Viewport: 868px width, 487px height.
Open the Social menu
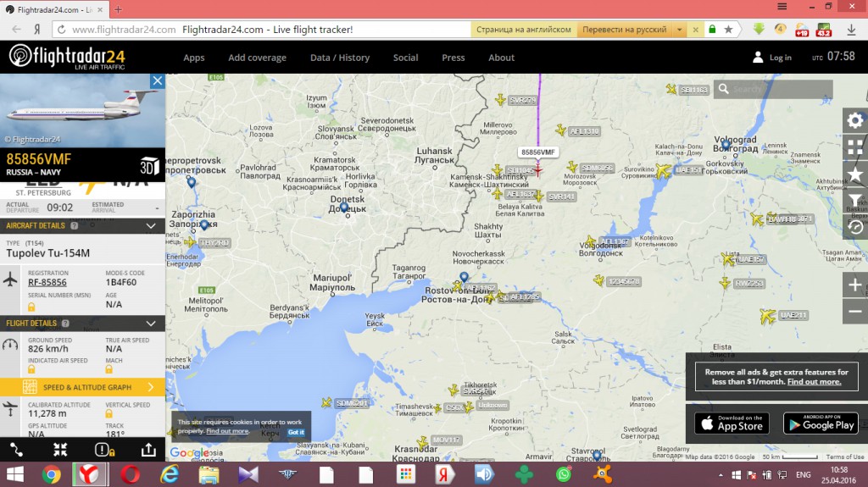click(x=406, y=58)
